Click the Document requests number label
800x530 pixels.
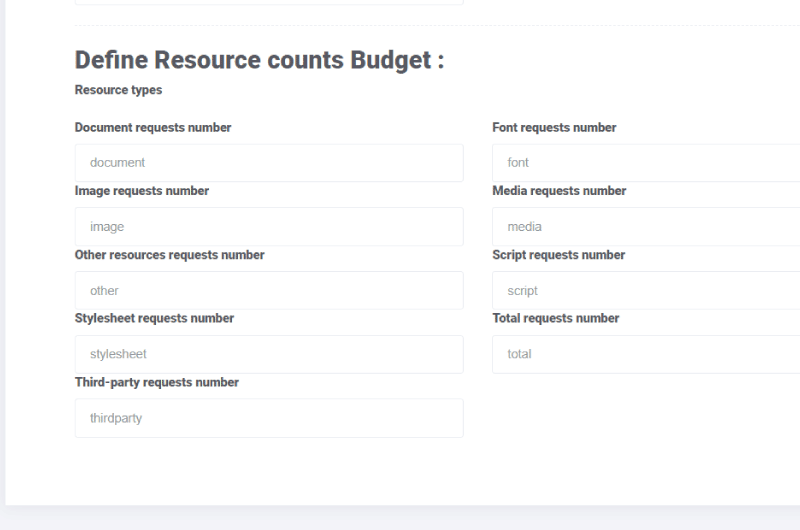click(153, 128)
